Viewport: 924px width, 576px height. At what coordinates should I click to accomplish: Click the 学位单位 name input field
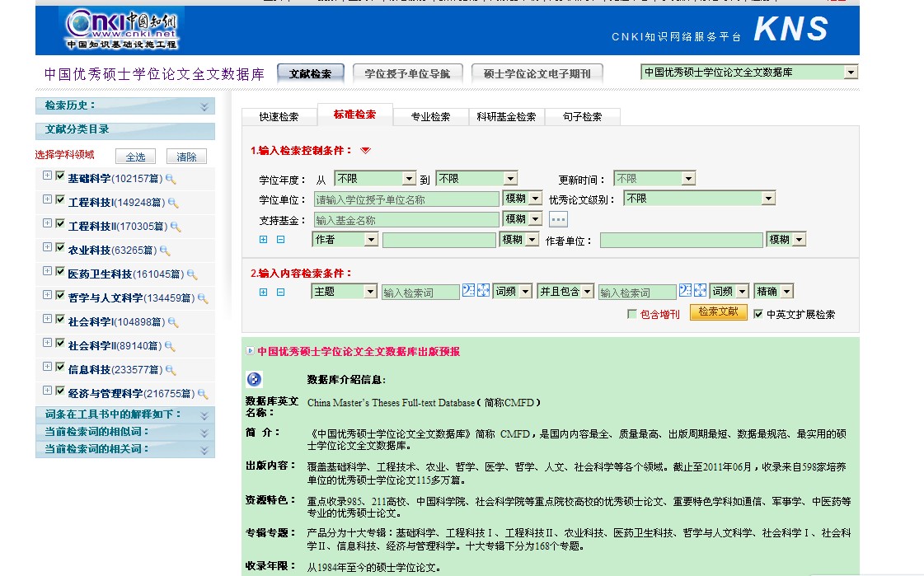click(406, 199)
